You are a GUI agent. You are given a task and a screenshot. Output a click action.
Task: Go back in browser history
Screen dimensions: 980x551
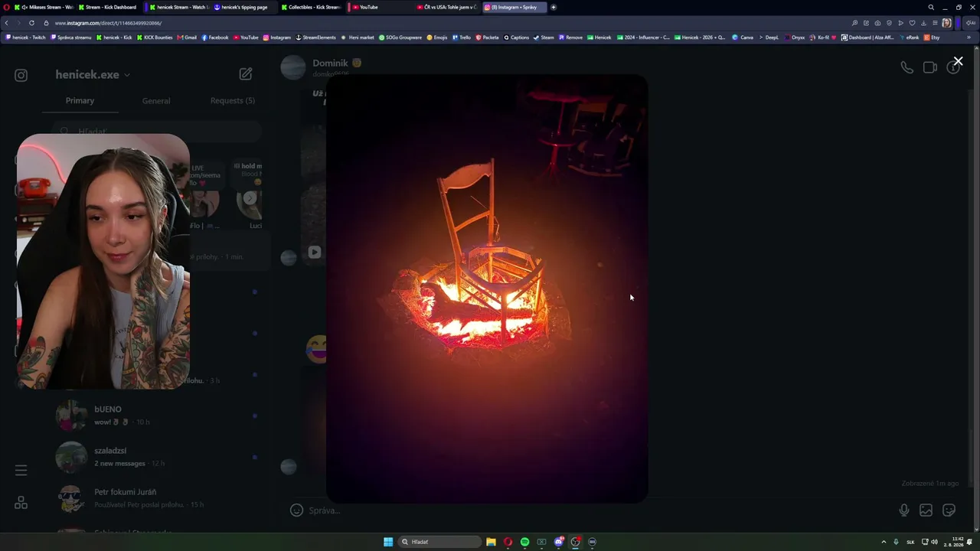pos(7,23)
